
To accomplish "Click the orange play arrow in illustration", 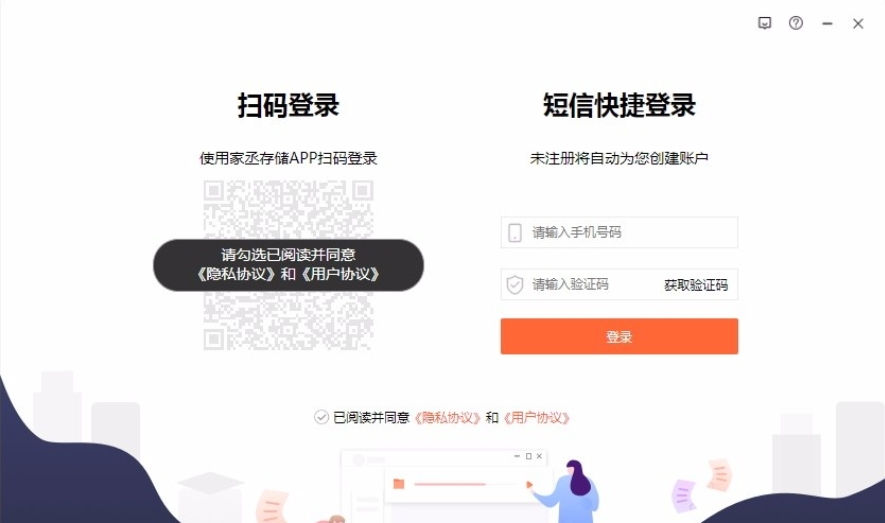I will tap(529, 484).
